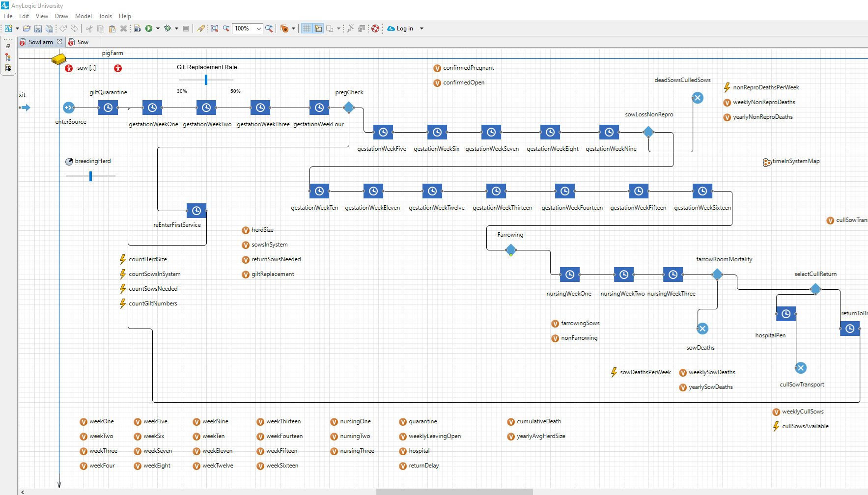This screenshot has height=495, width=868.
Task: Select the reEnterFirstService delay block
Action: (x=196, y=211)
